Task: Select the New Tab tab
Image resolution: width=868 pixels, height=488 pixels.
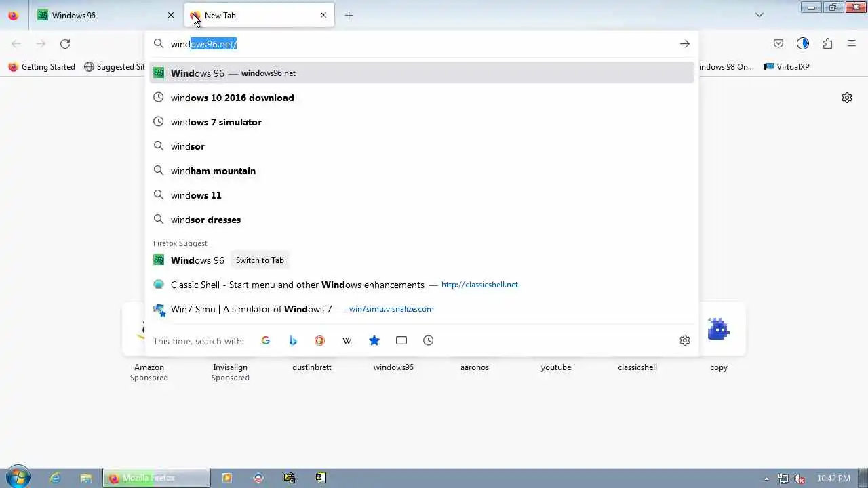Action: point(259,15)
